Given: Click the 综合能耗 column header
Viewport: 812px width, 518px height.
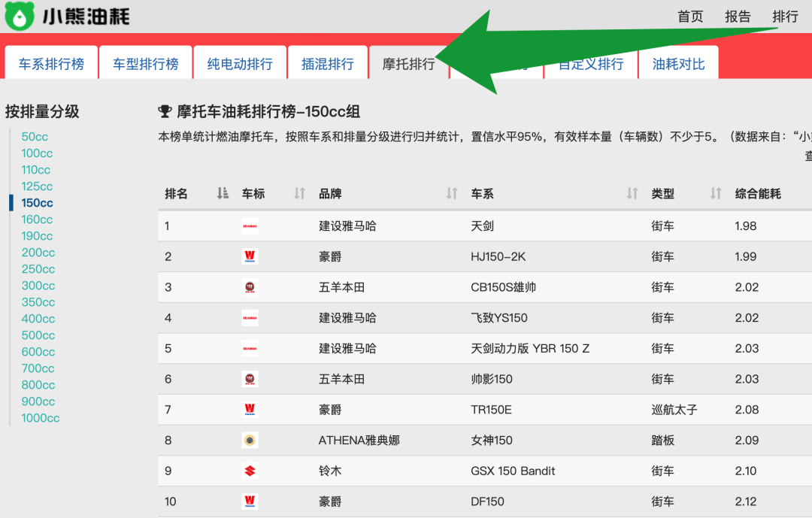Looking at the screenshot, I should tap(758, 193).
